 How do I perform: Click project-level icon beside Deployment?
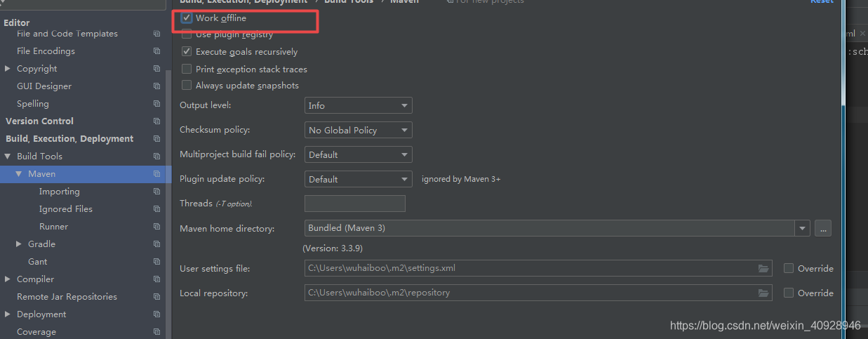pos(156,314)
